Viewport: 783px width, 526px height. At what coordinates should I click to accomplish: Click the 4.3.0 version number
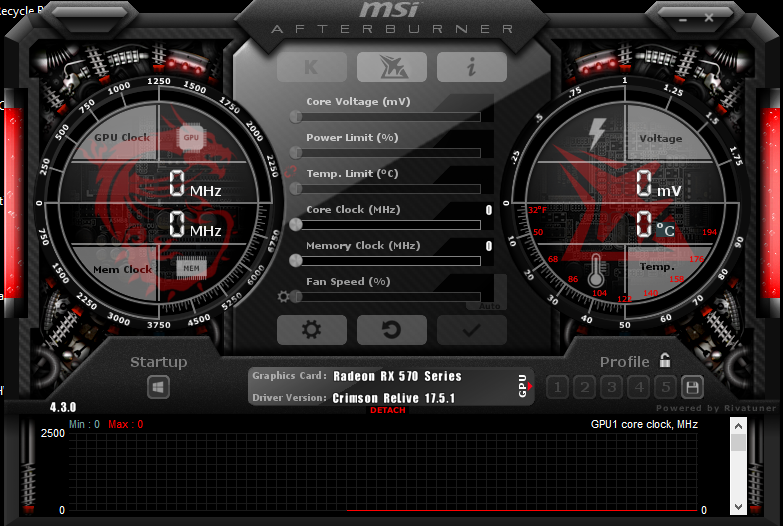(x=63, y=407)
